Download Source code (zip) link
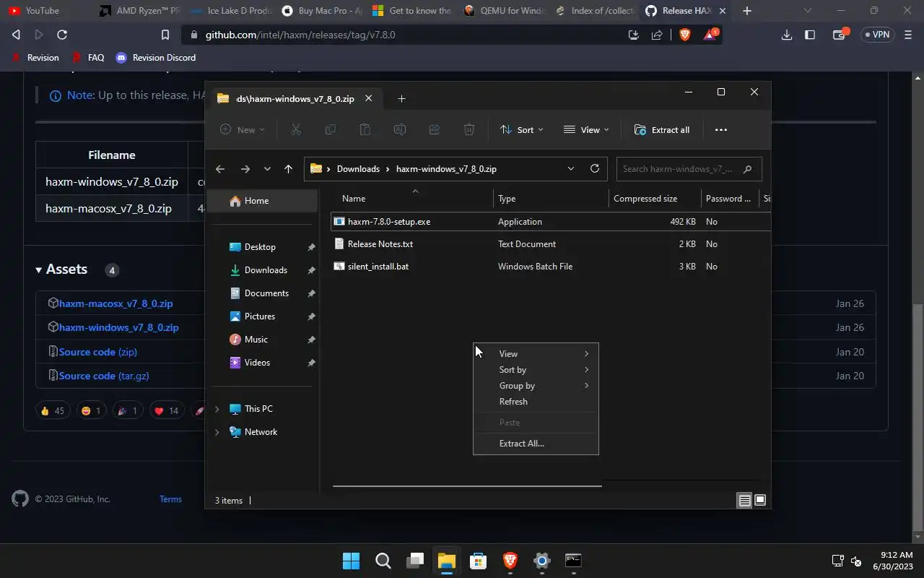The image size is (924, 578). coord(98,352)
